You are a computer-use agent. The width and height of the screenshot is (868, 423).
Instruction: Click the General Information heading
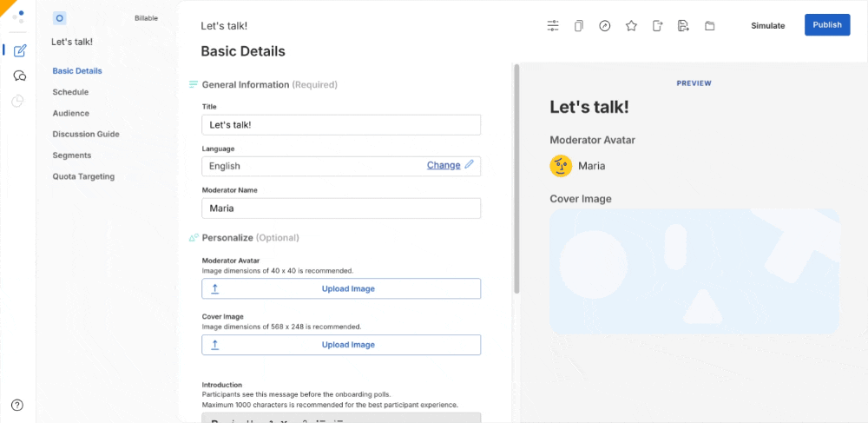pyautogui.click(x=269, y=85)
